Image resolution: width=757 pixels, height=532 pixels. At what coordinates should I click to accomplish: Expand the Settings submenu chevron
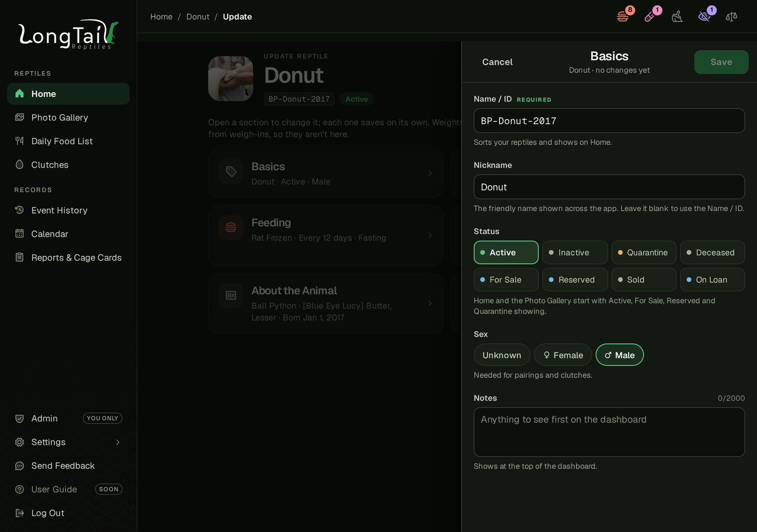(118, 442)
